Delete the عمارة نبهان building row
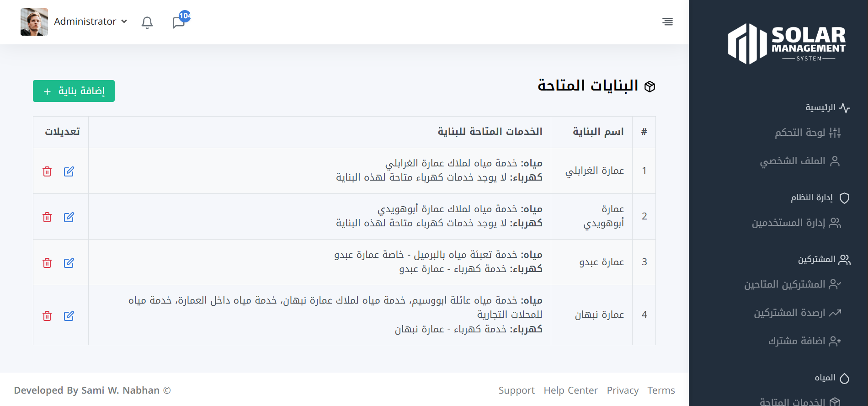Screen dimensions: 868x406 (47, 316)
